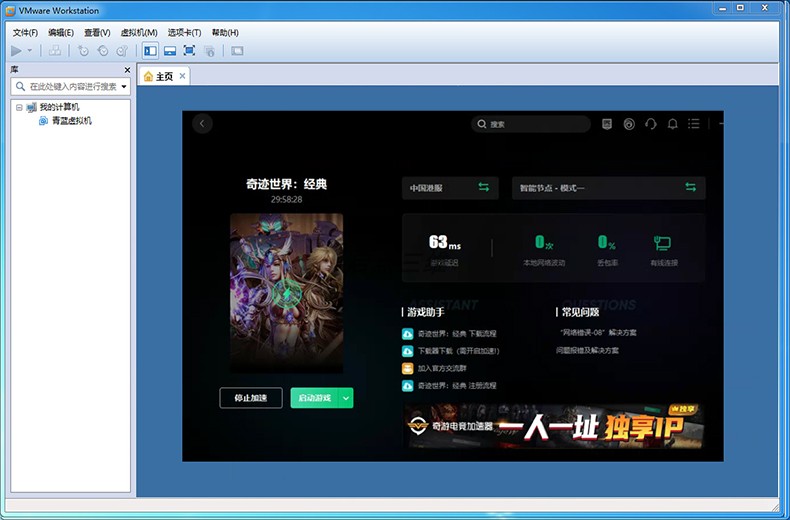Image resolution: width=790 pixels, height=520 pixels.
Task: Click the 丢包率 percentage statistic
Action: click(607, 250)
